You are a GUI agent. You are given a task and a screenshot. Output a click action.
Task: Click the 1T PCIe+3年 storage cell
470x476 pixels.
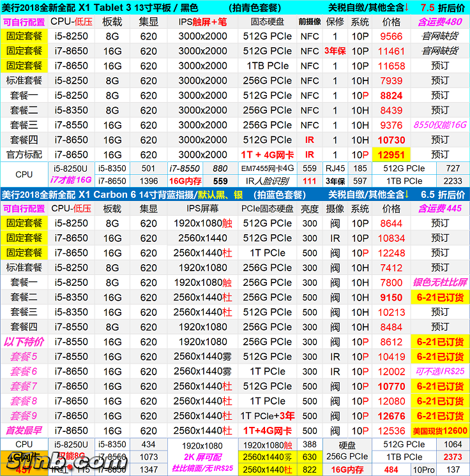pyautogui.click(x=268, y=416)
